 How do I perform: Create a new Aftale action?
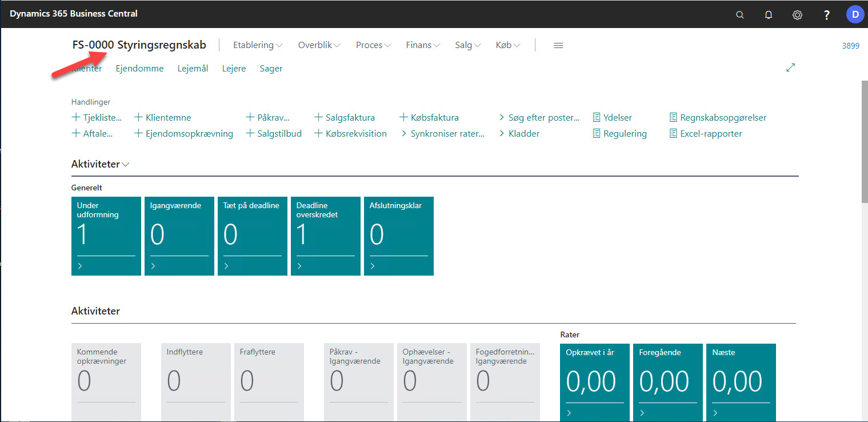93,134
